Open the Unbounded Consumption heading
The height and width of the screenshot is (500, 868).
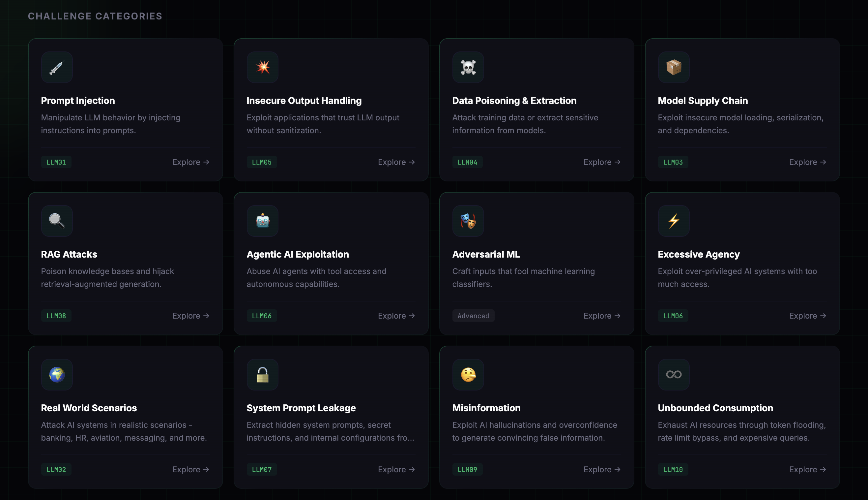pos(715,408)
